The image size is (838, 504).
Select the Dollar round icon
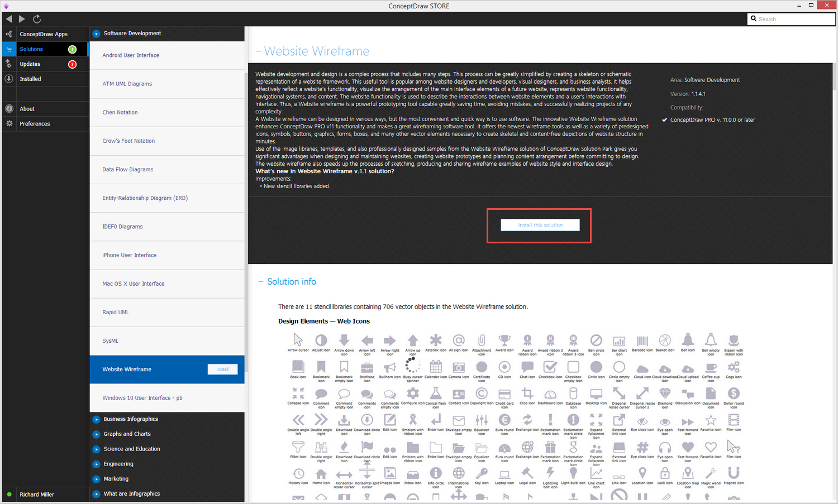coord(734,393)
